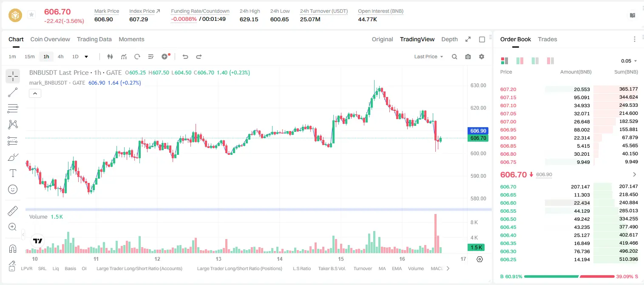Expand the 0.05 price grouping dropdown

tap(629, 61)
